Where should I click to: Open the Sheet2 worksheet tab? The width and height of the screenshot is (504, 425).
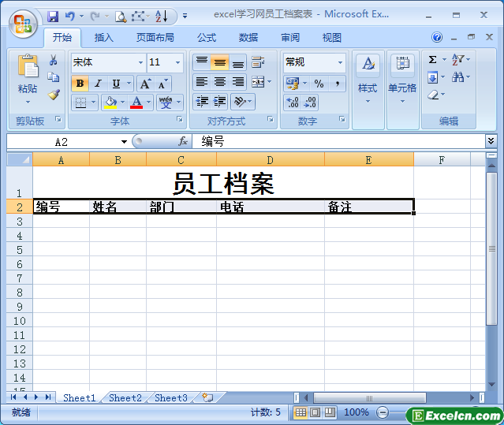tap(125, 398)
